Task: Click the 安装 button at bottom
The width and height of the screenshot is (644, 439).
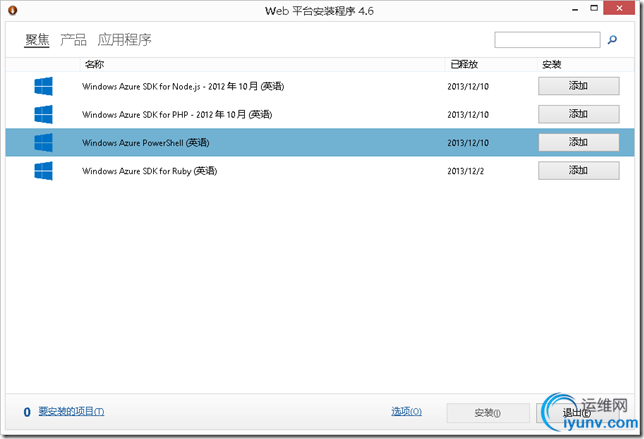Action: point(488,413)
